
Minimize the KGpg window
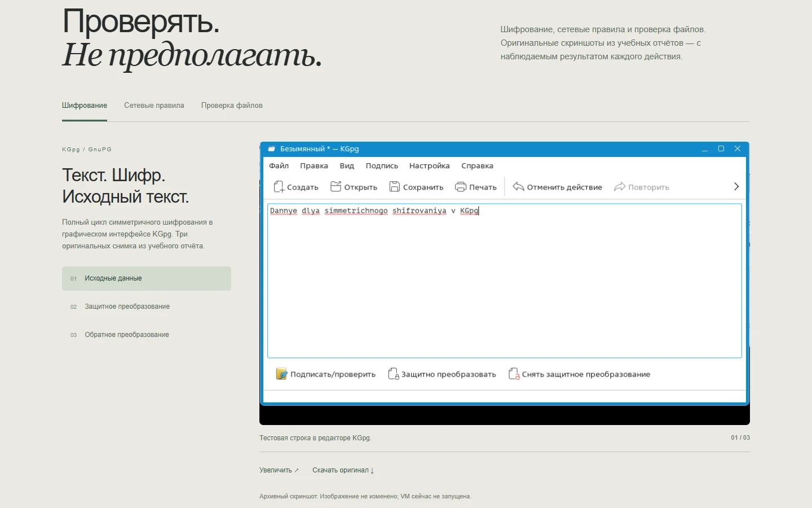(705, 149)
